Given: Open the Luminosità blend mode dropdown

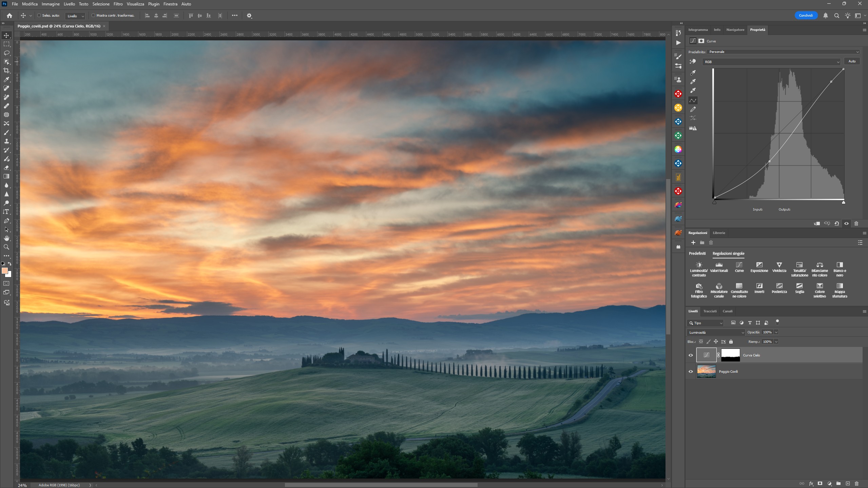Looking at the screenshot, I should click(x=716, y=333).
